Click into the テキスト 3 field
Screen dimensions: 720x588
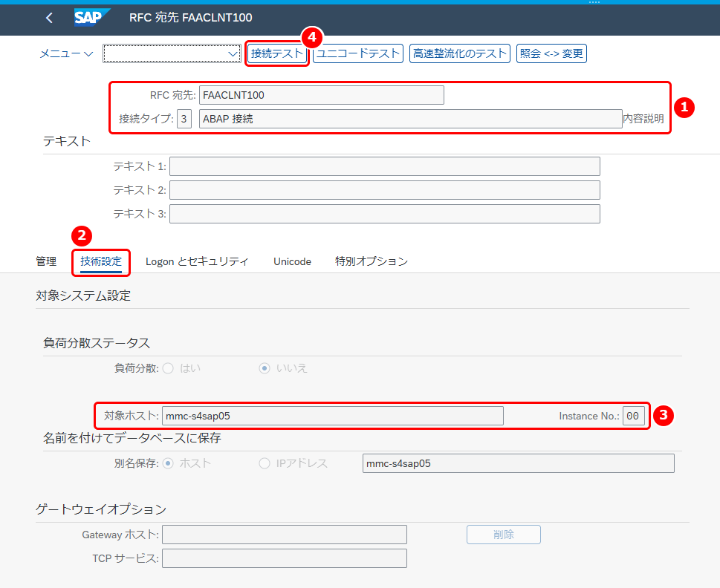click(385, 214)
